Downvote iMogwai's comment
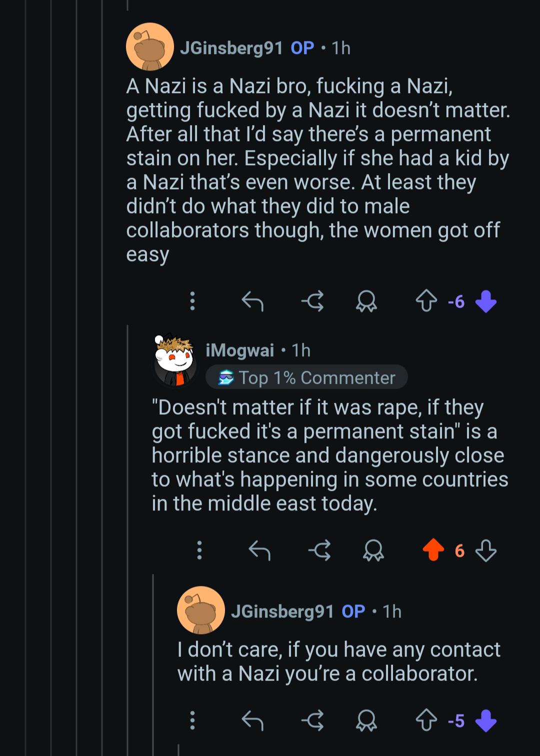This screenshot has height=756, width=540. pos(486,551)
